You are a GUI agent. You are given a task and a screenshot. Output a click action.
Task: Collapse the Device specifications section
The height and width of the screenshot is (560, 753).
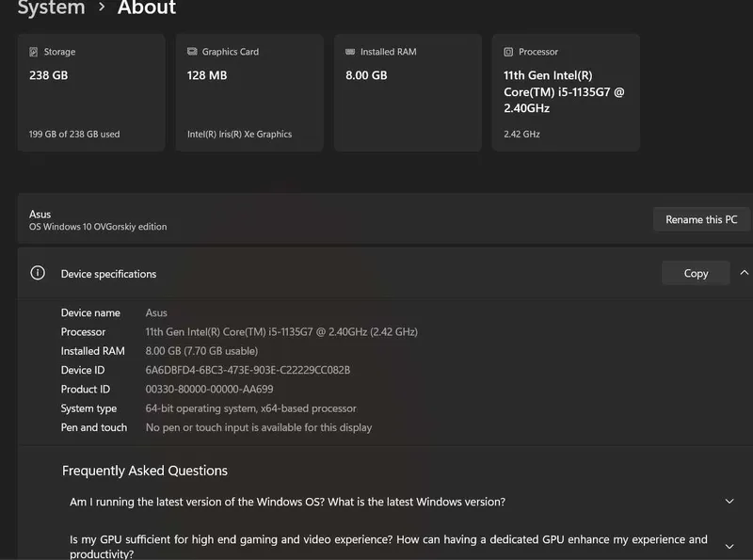click(x=744, y=273)
